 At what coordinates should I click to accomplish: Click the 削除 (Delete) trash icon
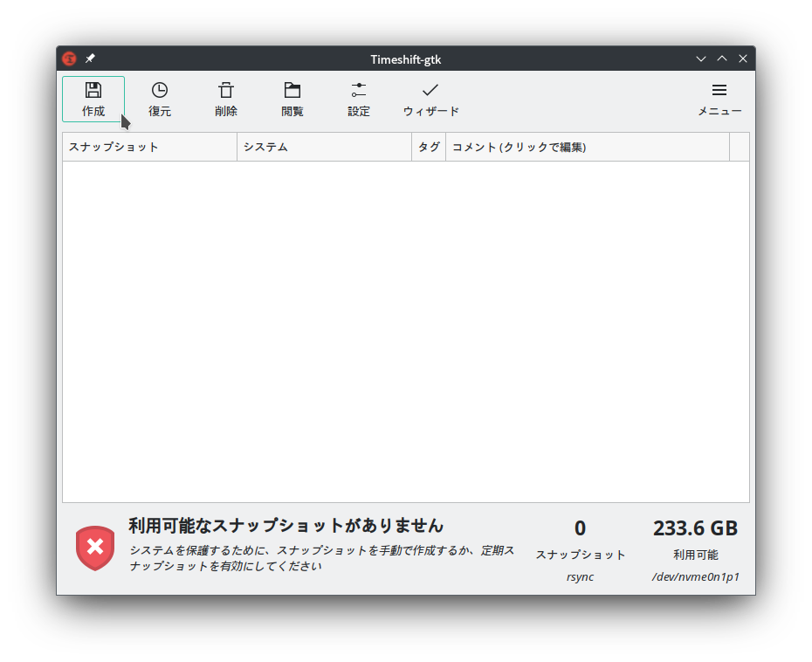[226, 90]
